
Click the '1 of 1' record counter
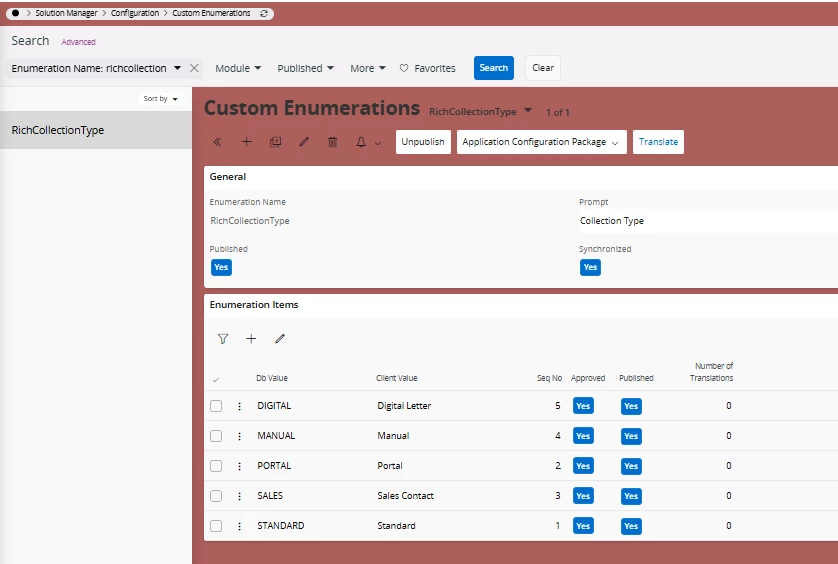tap(558, 112)
